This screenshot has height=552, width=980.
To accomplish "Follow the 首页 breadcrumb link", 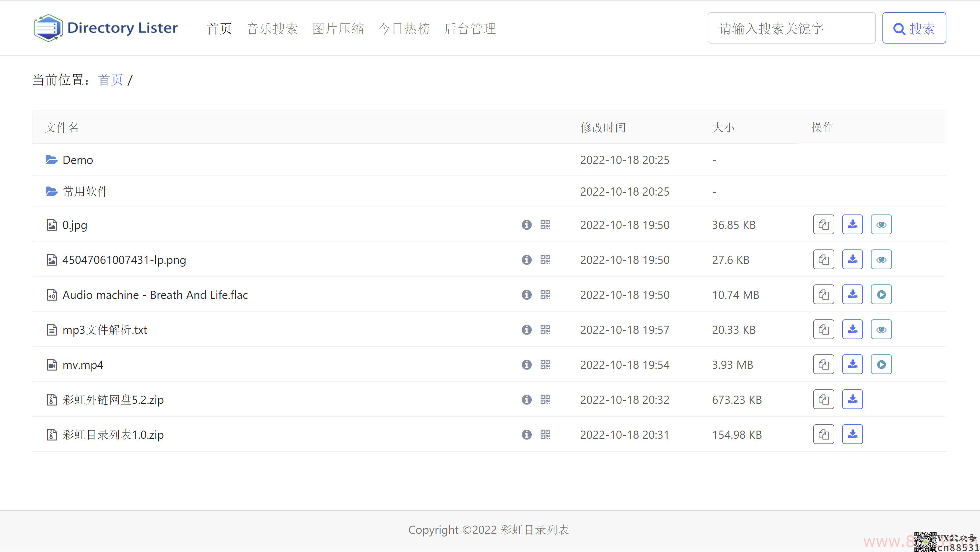I will (x=111, y=80).
